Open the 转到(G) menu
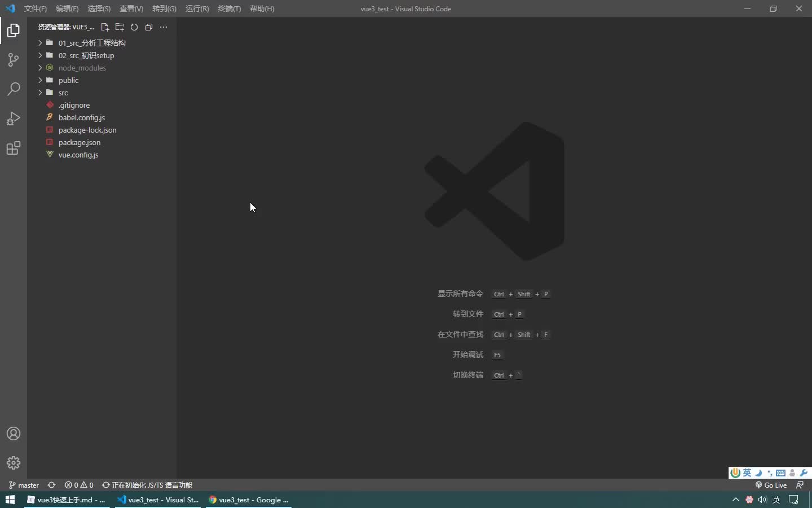Screen dimensions: 812x508 pyautogui.click(x=164, y=8)
